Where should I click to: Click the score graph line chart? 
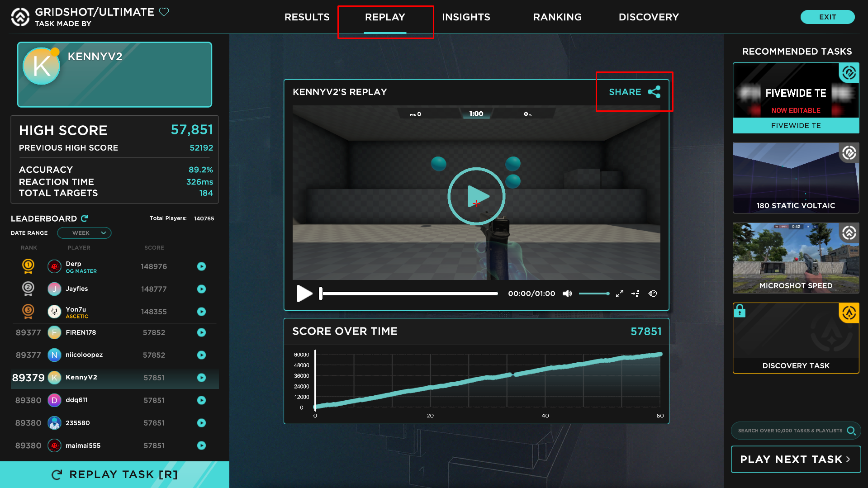click(488, 381)
